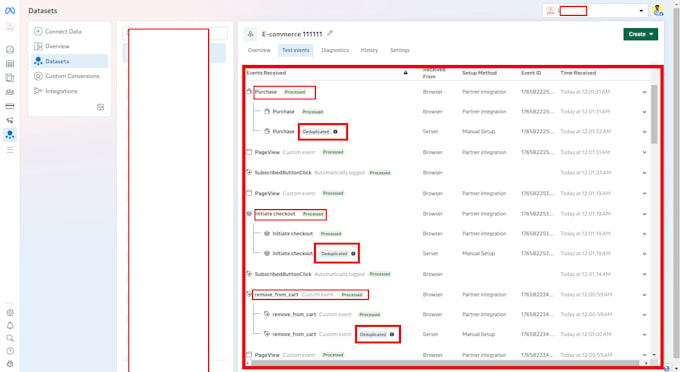Click the cart icon of top Initiate checkout row
Viewport: 680px width, 372px height.
click(249, 214)
